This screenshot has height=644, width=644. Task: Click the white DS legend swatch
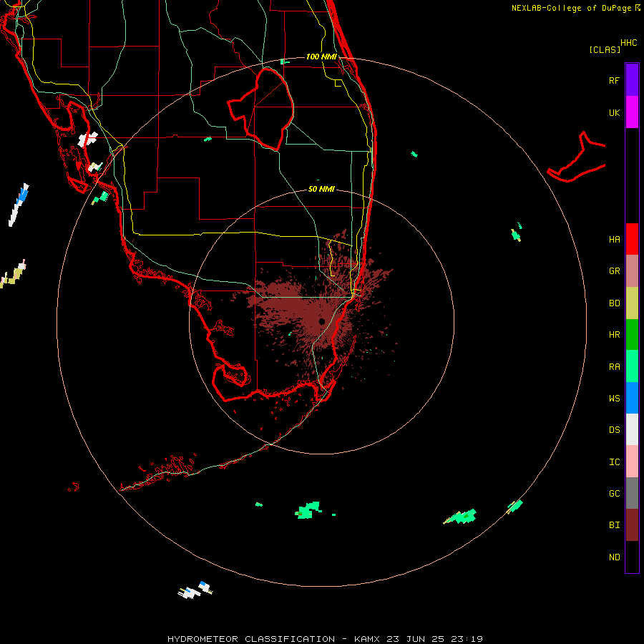tap(632, 429)
